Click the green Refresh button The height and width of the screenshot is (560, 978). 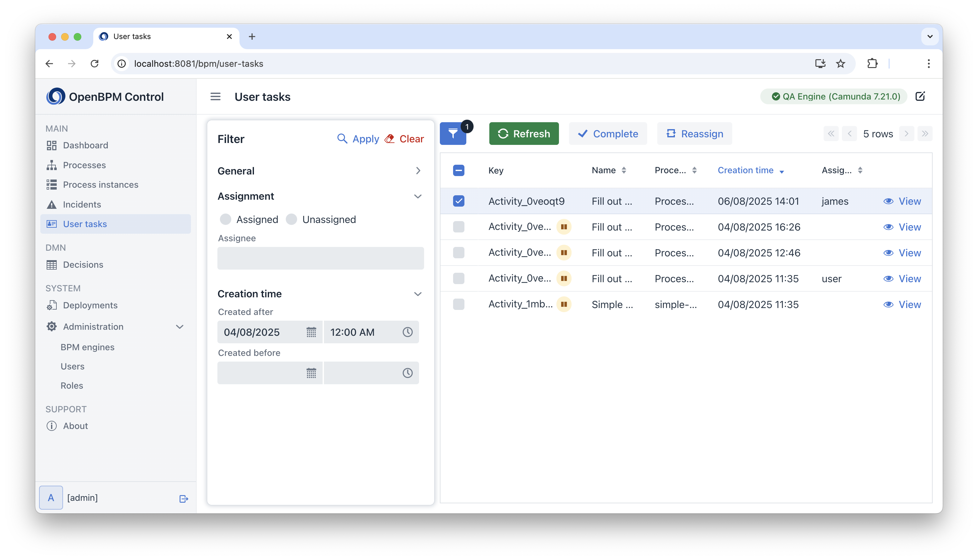524,134
